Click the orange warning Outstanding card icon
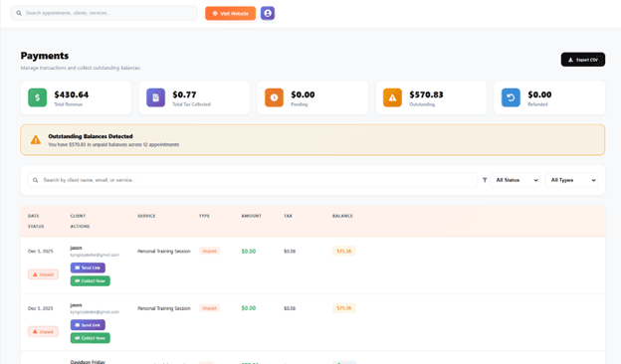The image size is (621, 364). click(392, 97)
